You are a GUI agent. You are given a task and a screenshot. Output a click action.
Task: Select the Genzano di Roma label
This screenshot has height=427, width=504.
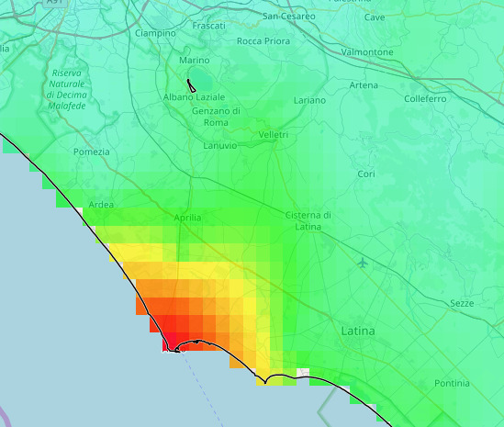point(216,117)
